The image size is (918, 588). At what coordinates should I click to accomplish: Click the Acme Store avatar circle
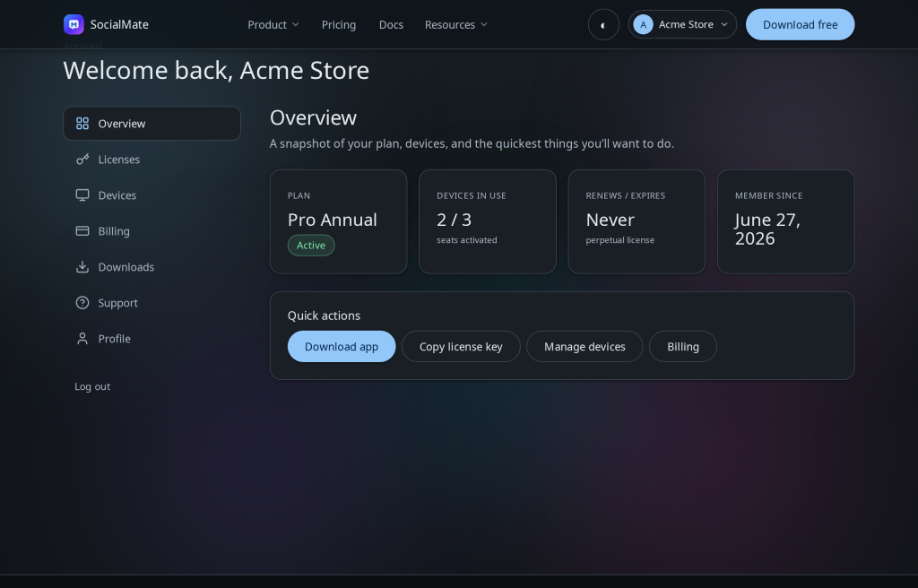[x=643, y=24]
